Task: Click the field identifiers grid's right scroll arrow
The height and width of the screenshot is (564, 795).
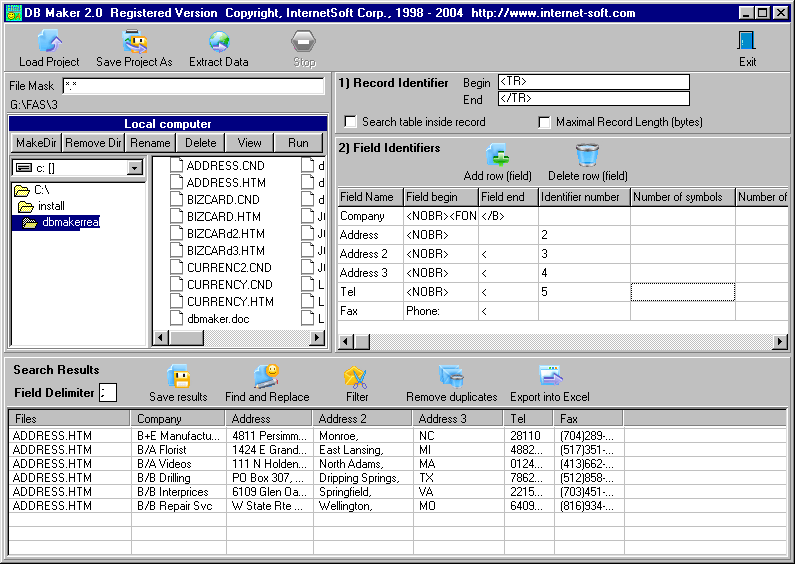Action: [x=780, y=342]
